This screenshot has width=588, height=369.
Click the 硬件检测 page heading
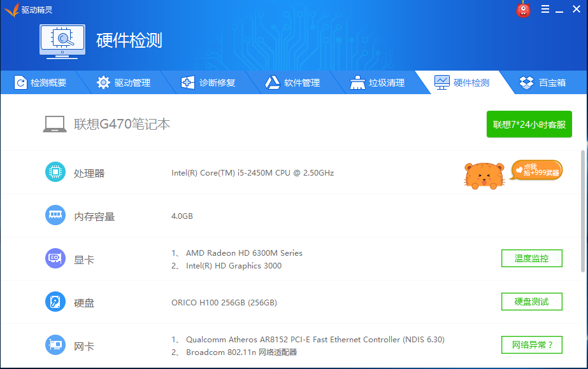[129, 41]
